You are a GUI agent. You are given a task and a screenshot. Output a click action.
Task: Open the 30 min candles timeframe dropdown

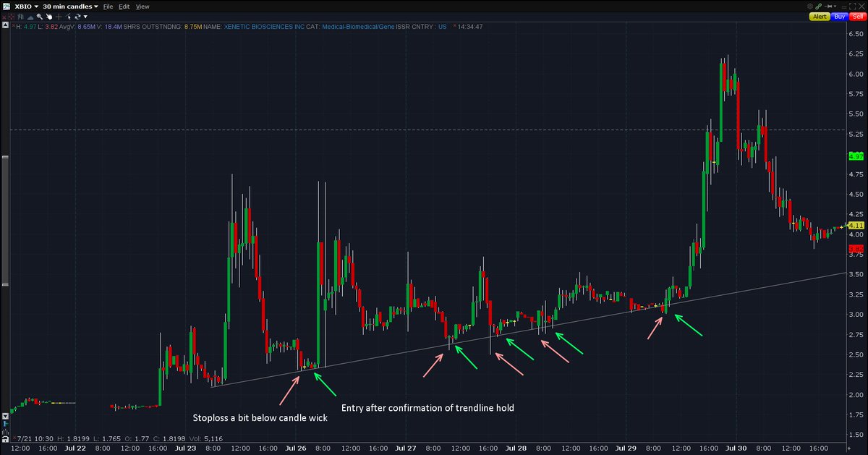69,6
